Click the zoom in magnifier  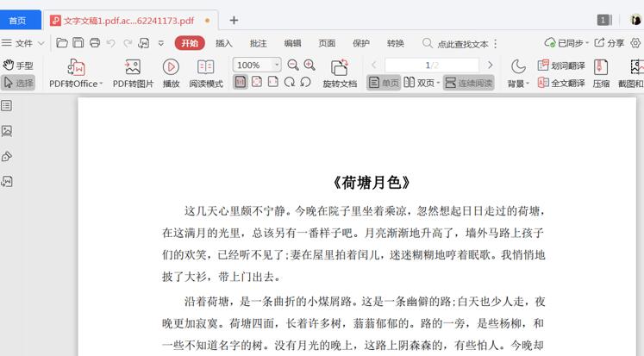[x=309, y=65]
